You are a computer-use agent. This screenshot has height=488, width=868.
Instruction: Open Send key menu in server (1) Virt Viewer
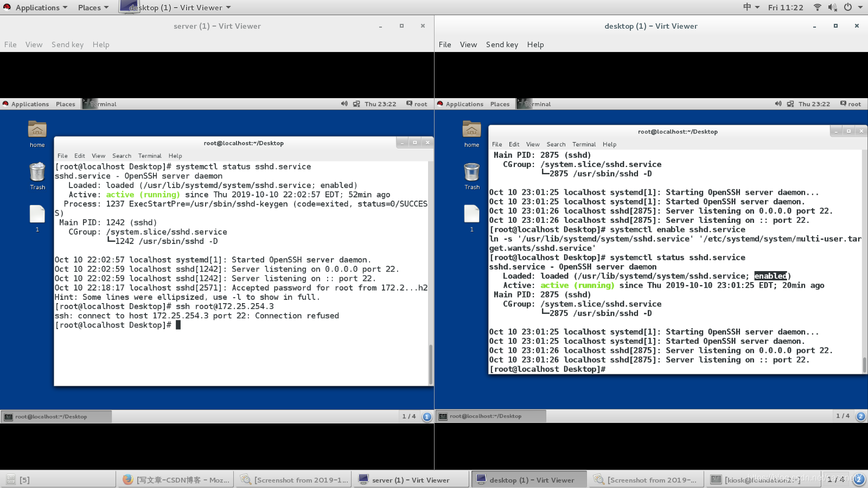(x=67, y=44)
